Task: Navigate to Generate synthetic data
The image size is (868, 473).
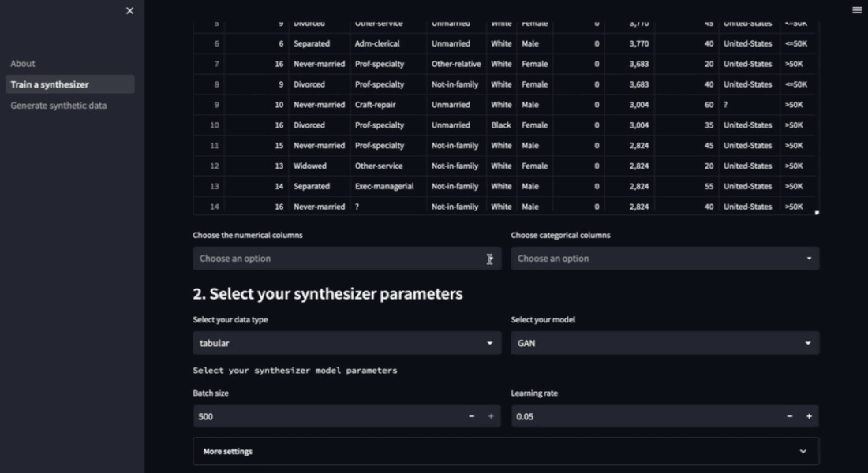Action: click(x=58, y=106)
